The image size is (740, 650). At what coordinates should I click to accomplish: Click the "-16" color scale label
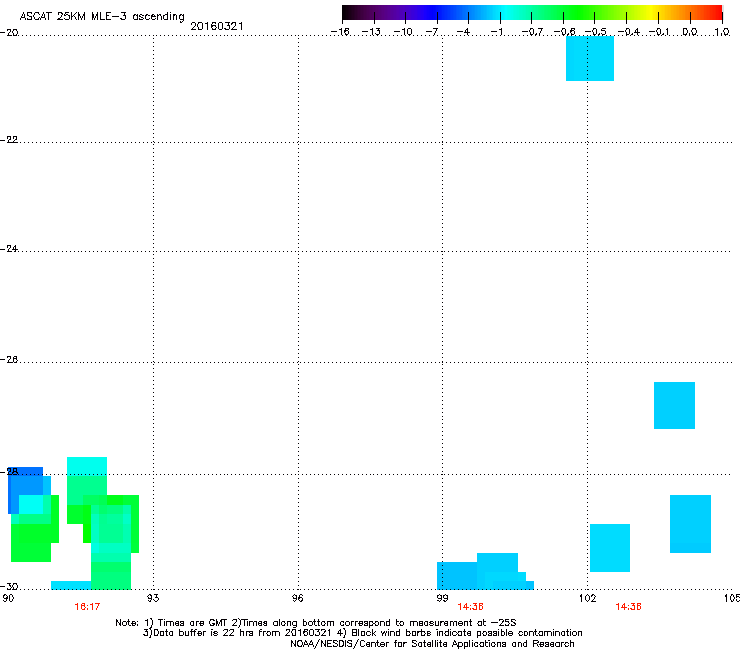point(340,32)
